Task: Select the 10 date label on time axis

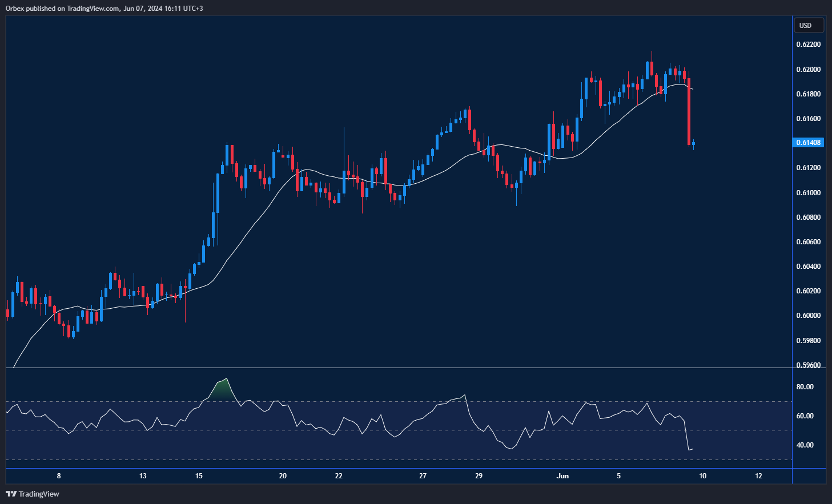Action: (702, 476)
